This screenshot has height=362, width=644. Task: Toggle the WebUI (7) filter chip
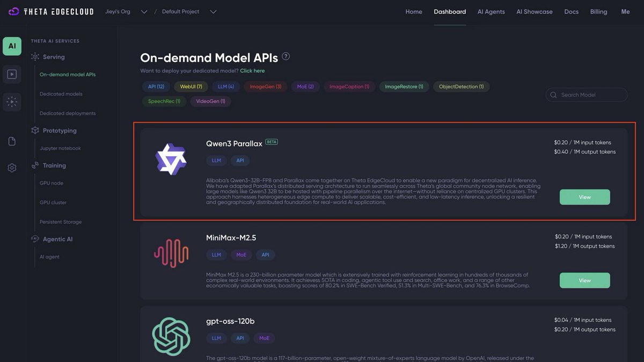point(191,86)
